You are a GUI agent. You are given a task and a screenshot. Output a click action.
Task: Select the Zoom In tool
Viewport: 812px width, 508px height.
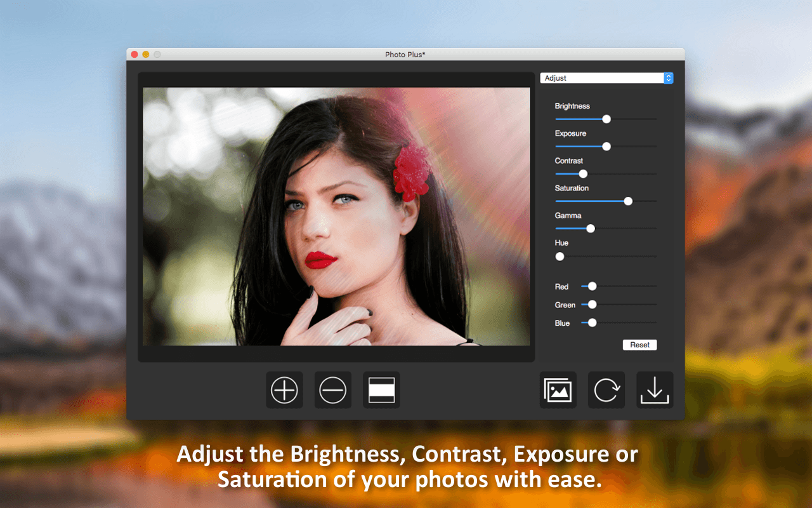[284, 390]
